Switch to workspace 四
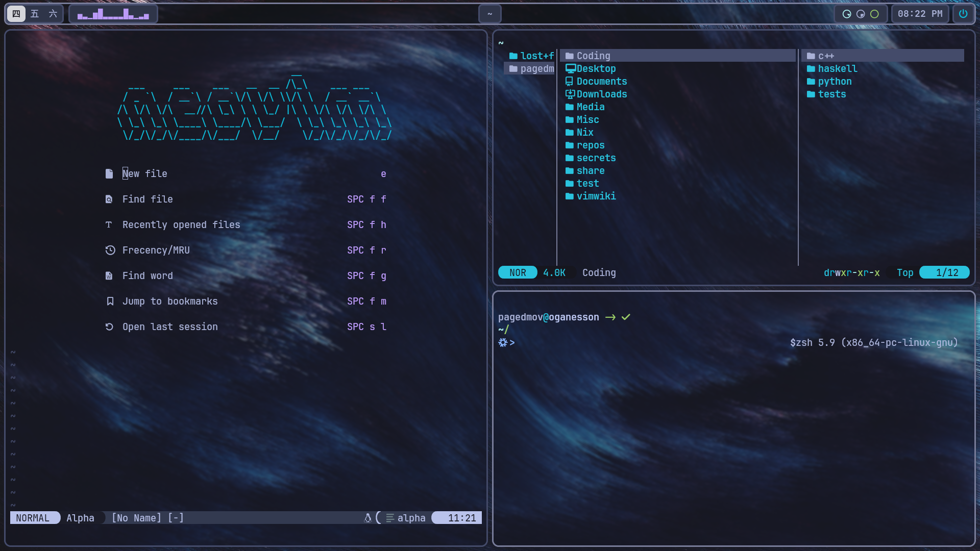 coord(17,14)
